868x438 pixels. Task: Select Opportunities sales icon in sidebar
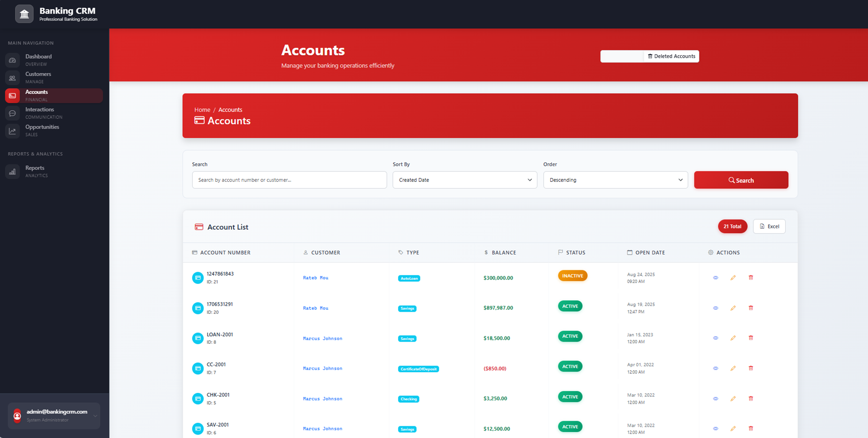click(x=12, y=130)
